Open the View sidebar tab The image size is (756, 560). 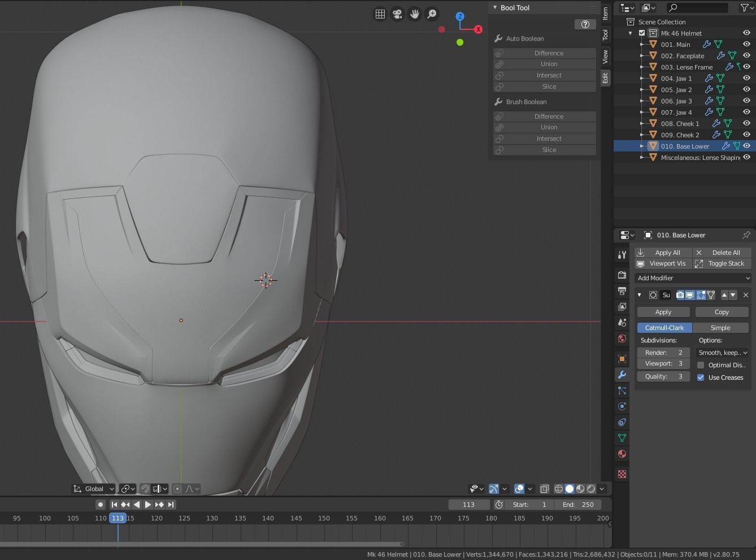pos(605,56)
